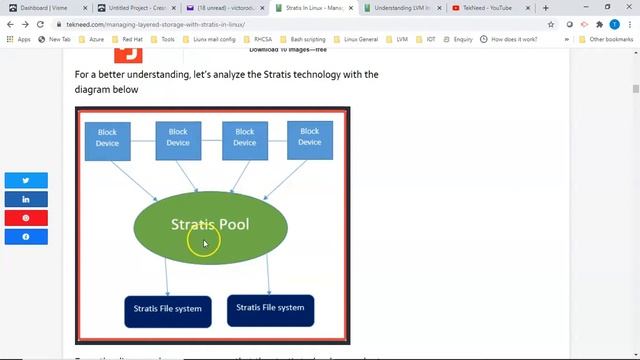Show hidden bookmarks via the double chevron
This screenshot has height=360, width=640.
point(567,39)
